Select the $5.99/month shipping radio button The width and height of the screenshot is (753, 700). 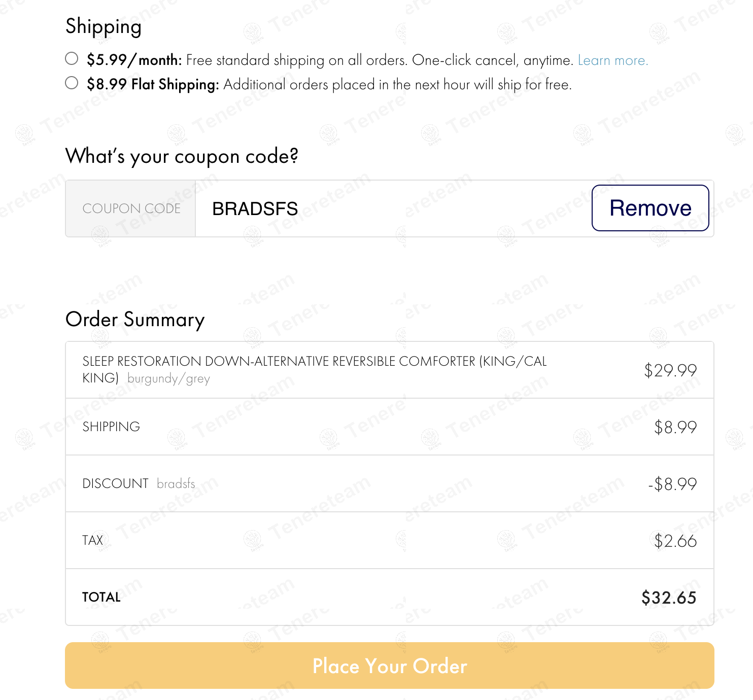click(72, 59)
